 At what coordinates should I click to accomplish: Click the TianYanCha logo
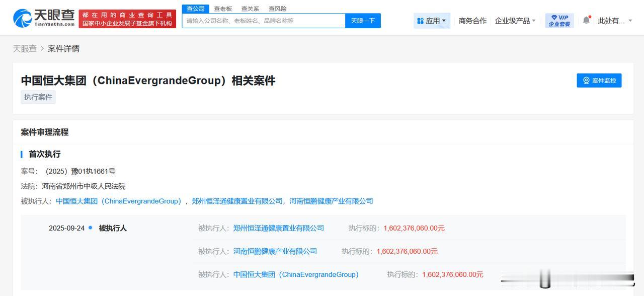tap(44, 18)
